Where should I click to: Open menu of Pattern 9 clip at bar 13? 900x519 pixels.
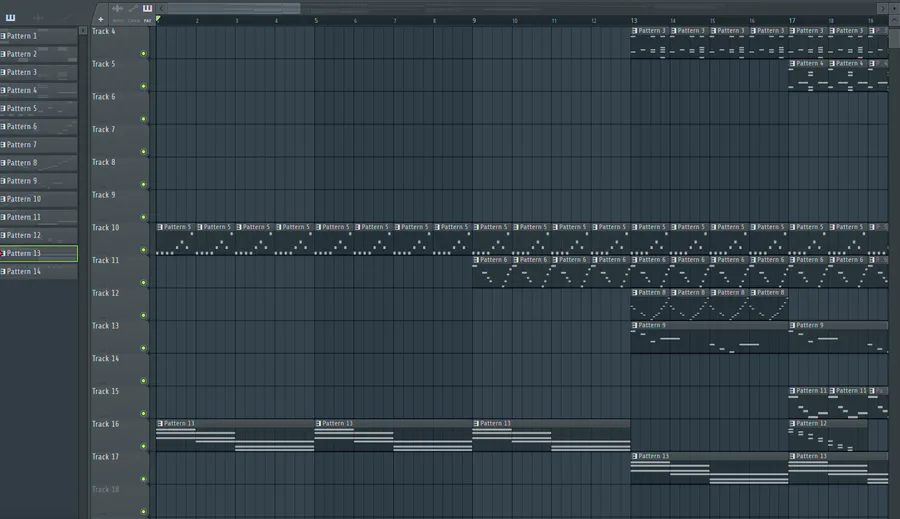pyautogui.click(x=635, y=326)
